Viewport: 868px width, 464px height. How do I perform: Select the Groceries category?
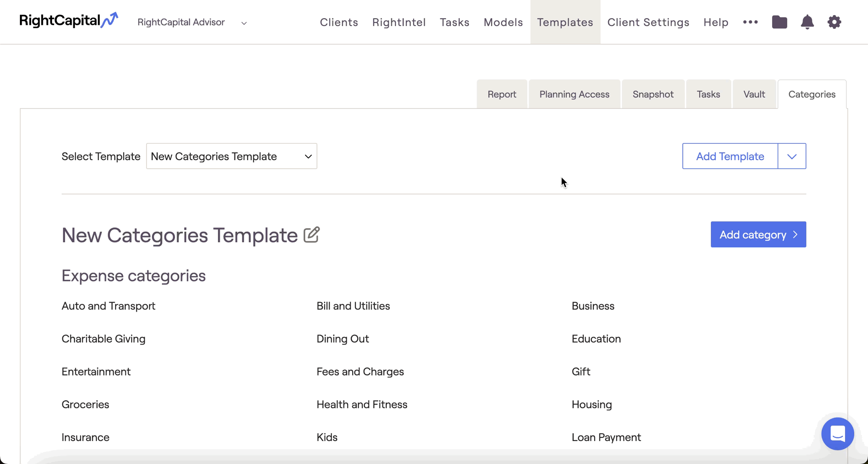tap(85, 405)
